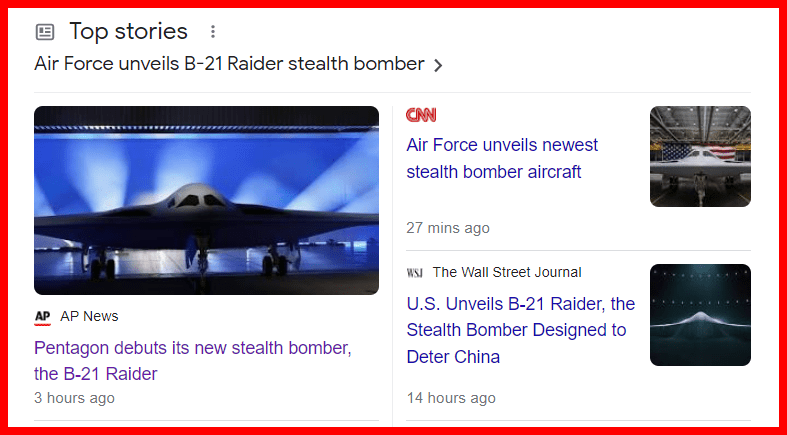Click the Top stories heading

pos(128,31)
